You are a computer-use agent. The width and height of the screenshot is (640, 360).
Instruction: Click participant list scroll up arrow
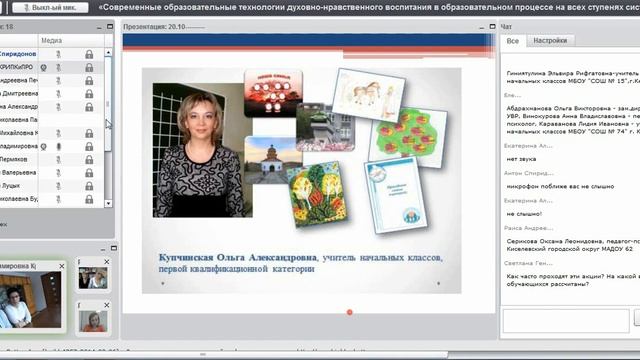108,52
